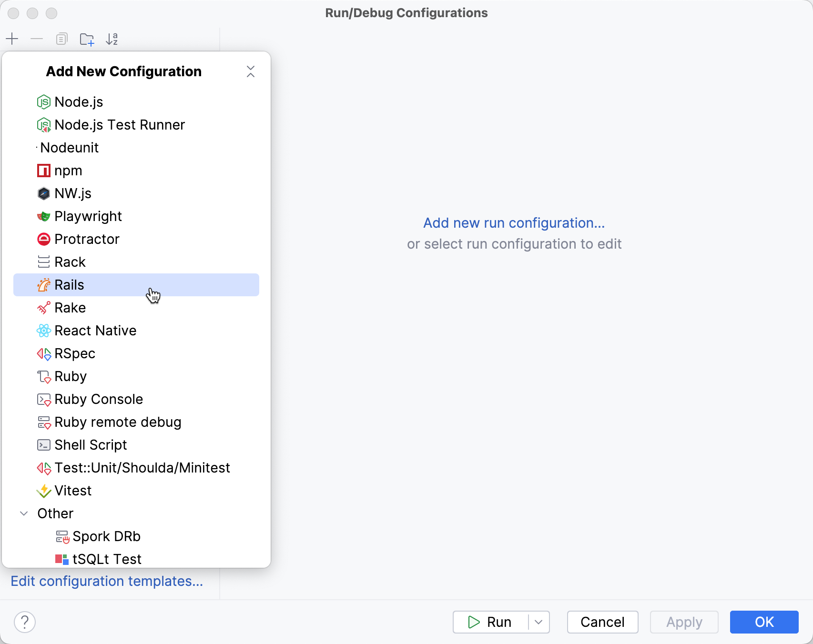The height and width of the screenshot is (644, 813).
Task: Select the Shell Script configuration type
Action: tap(90, 444)
